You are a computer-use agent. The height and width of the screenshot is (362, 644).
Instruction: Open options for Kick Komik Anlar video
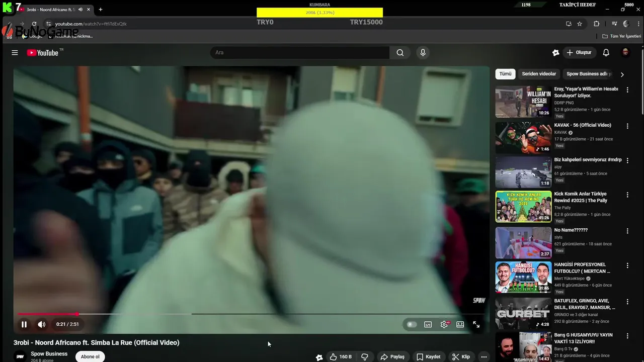pos(627,195)
